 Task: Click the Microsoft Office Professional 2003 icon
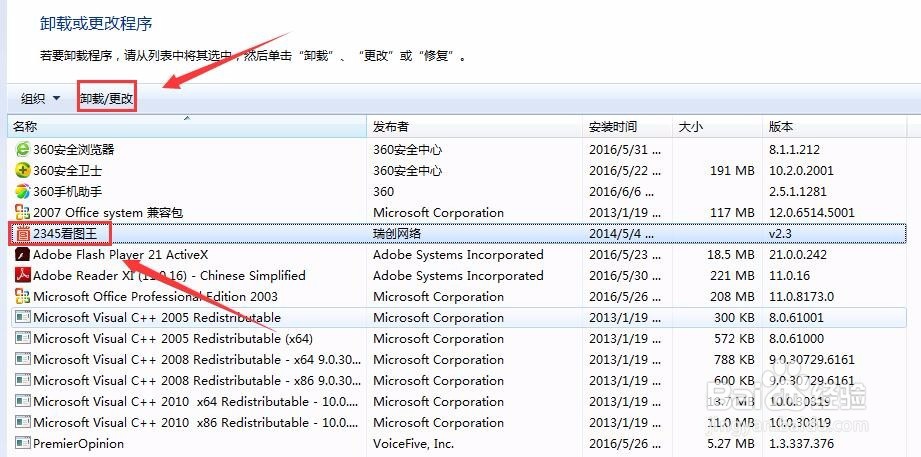[22, 297]
